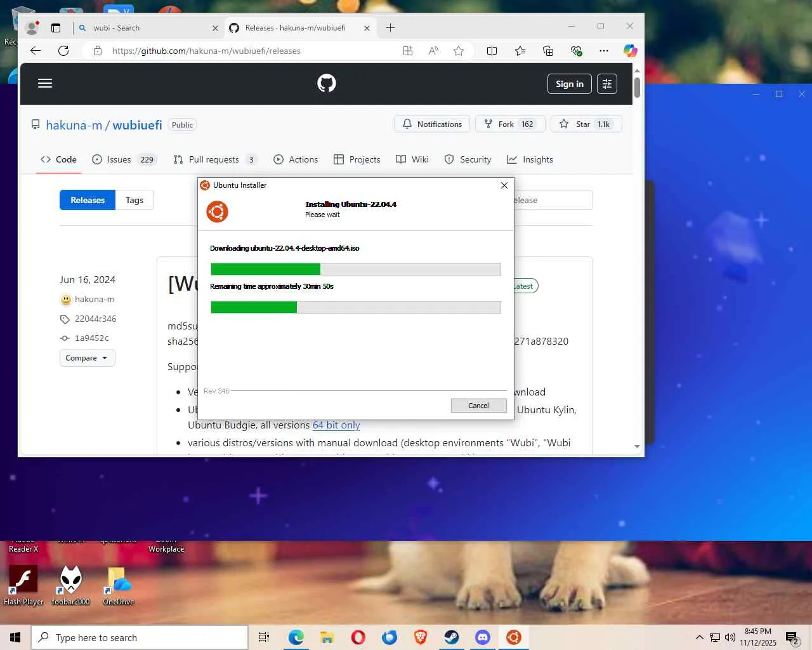Open Split screen icon in Edge toolbar

tap(492, 51)
